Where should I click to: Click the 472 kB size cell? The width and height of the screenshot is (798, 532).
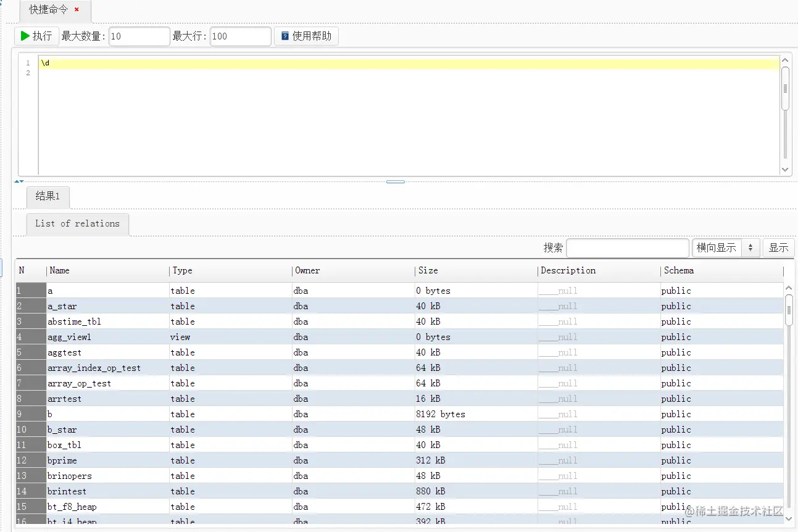[x=476, y=507]
